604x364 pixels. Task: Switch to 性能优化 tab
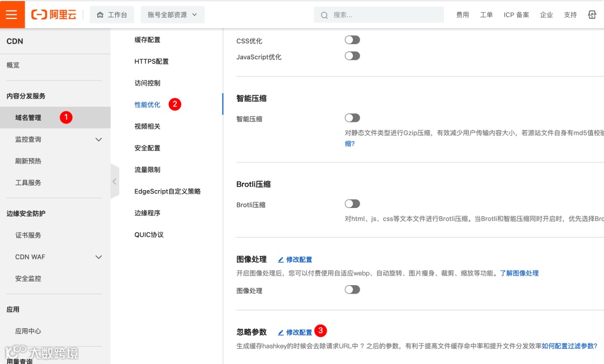(x=147, y=105)
